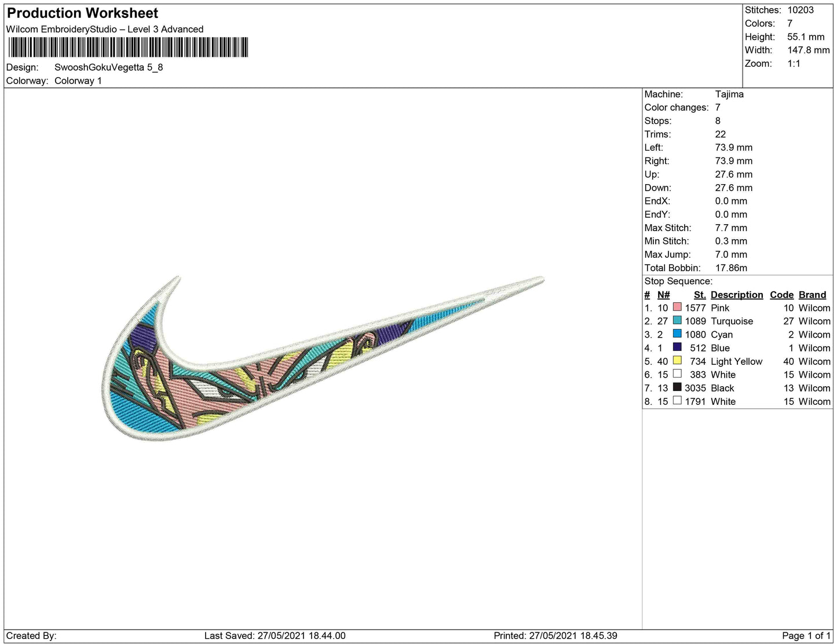Click the underlined Code column header

[x=782, y=295]
